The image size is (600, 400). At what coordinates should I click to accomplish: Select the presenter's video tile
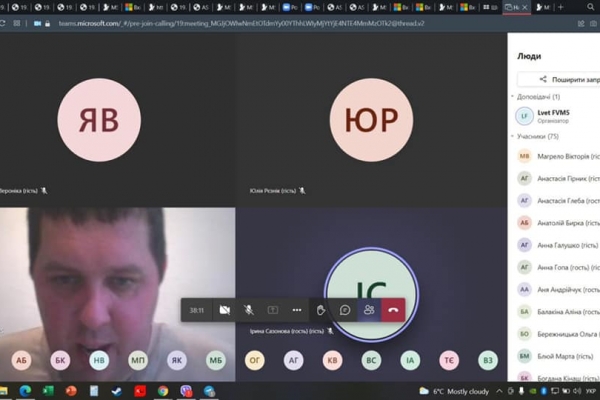[117, 294]
